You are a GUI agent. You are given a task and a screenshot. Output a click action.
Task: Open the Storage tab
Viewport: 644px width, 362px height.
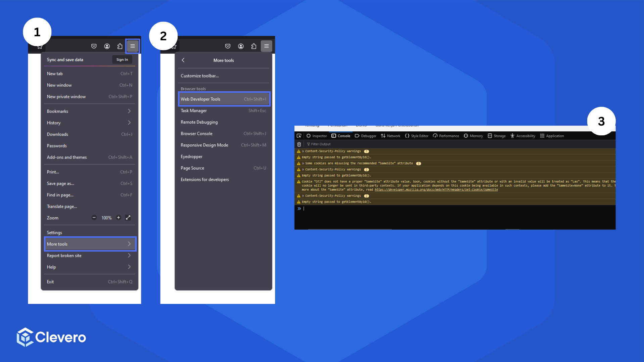tap(497, 136)
